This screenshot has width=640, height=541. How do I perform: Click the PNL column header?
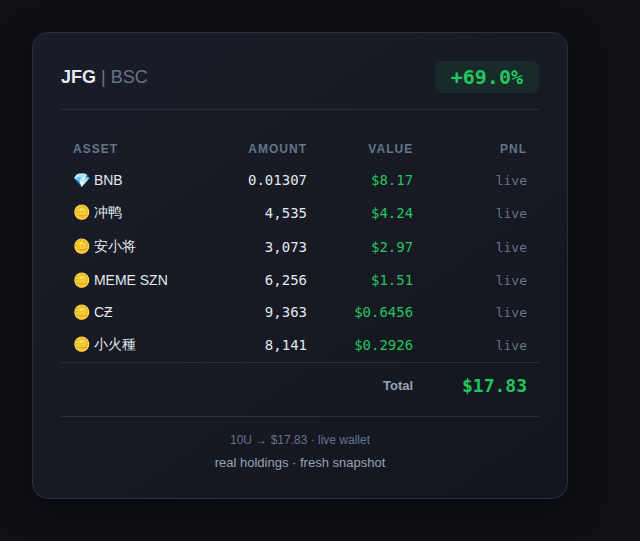click(513, 149)
